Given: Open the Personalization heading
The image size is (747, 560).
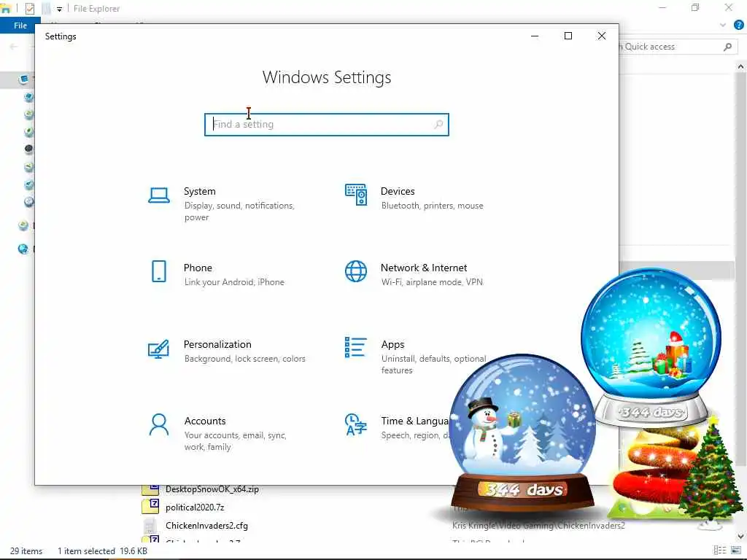Looking at the screenshot, I should tap(217, 344).
